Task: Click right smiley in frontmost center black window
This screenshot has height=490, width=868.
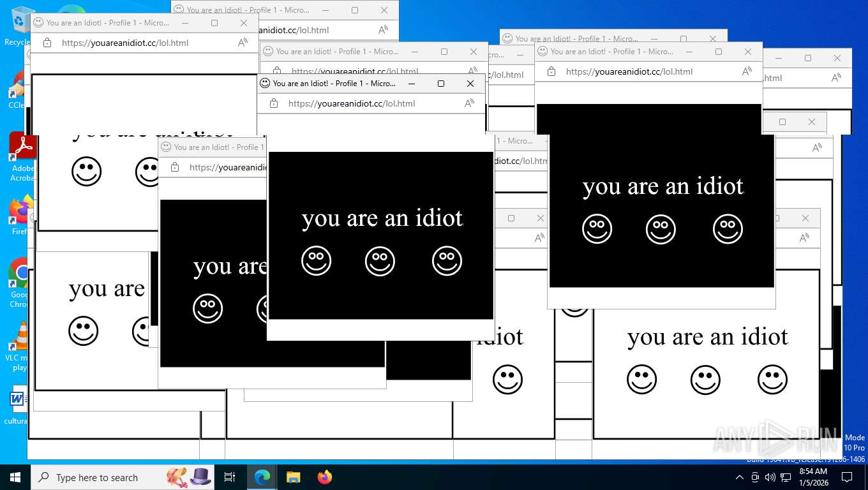Action: 447,261
